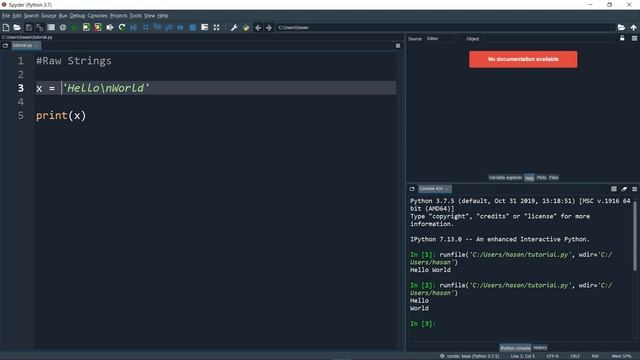
Task: Stop debugging with blue square icon
Action: [193, 27]
